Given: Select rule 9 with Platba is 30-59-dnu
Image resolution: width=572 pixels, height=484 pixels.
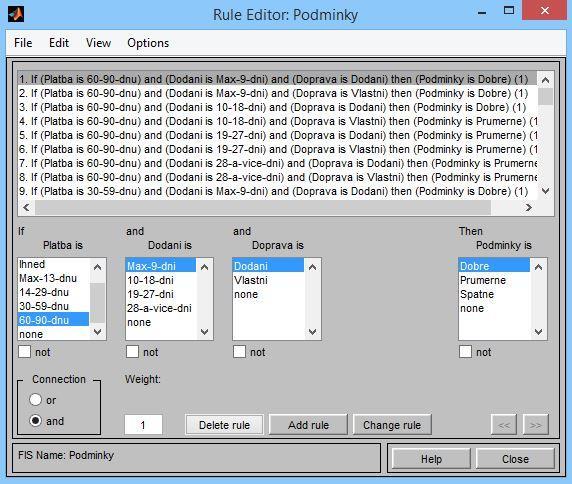Looking at the screenshot, I should coord(278,191).
